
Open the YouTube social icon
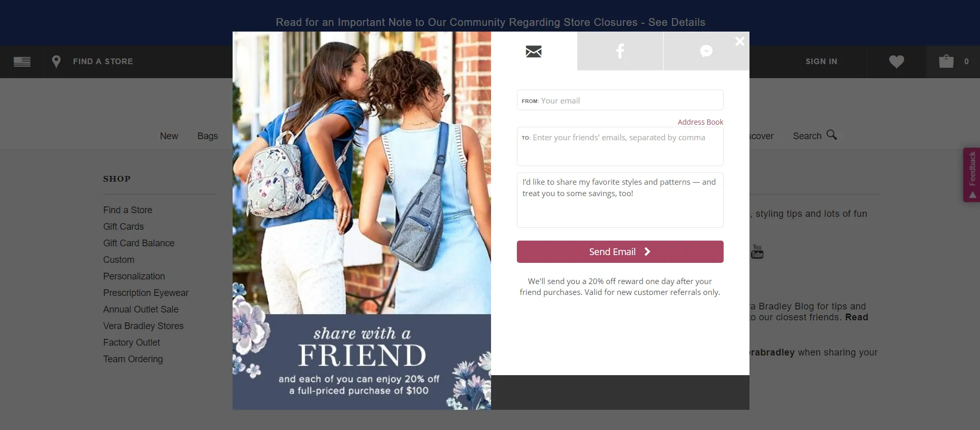pos(757,252)
